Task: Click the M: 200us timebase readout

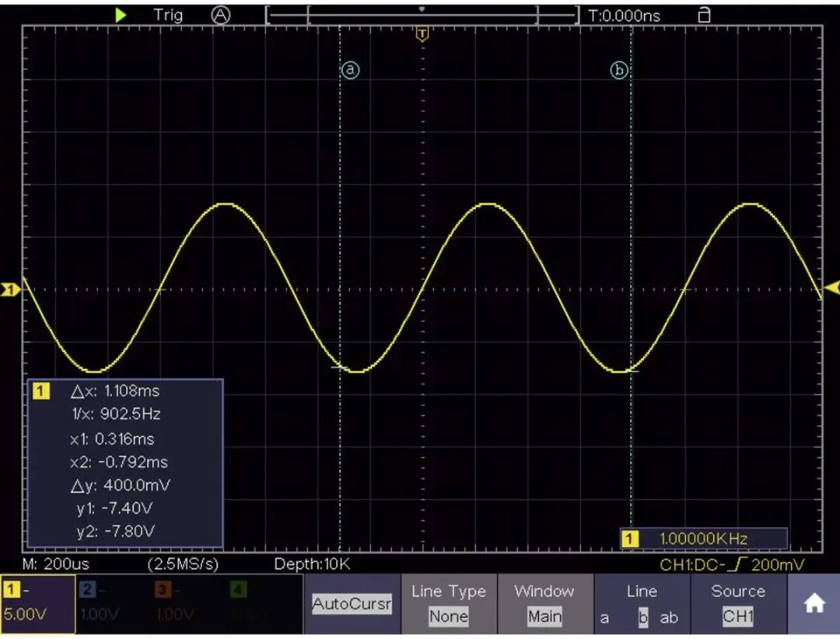Action: point(56,564)
